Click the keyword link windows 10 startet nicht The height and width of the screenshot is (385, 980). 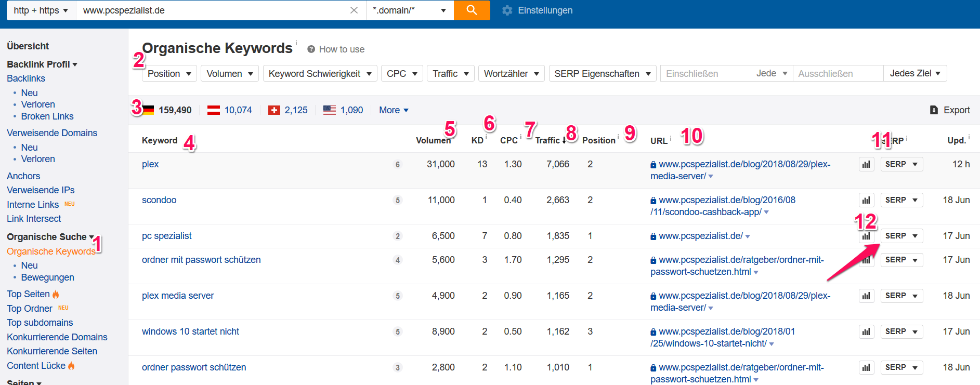190,331
